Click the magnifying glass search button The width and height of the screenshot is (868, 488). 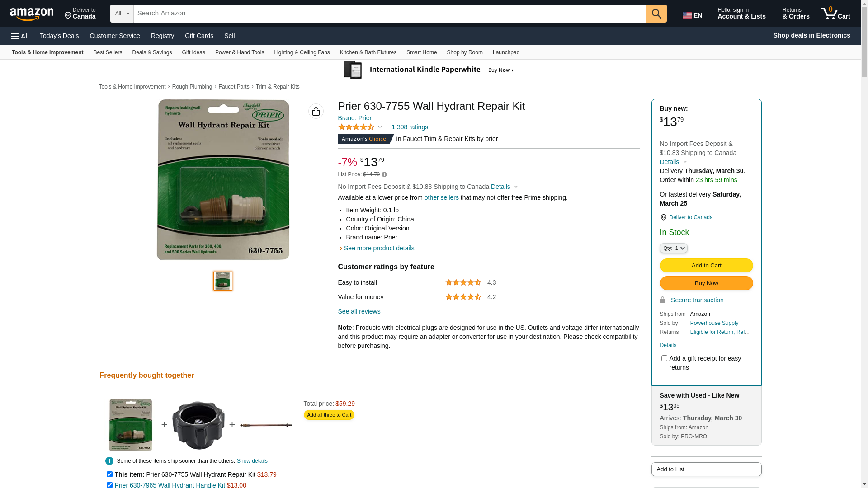tap(656, 14)
